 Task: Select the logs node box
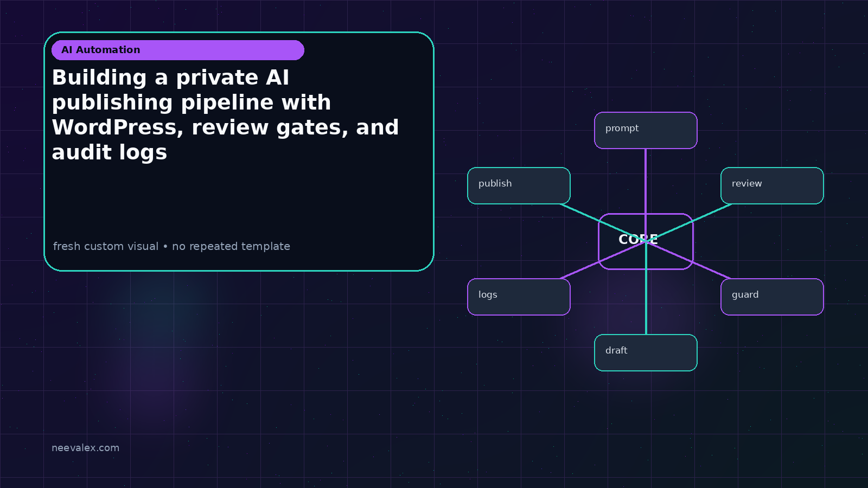[519, 297]
